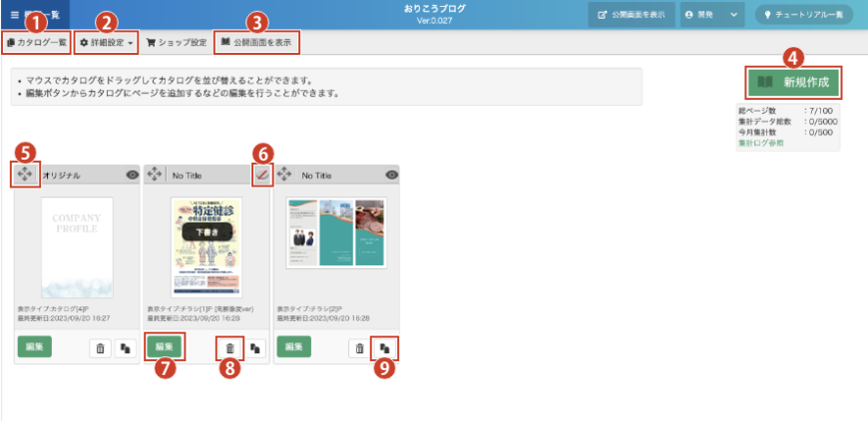This screenshot has width=868, height=421.
Task: Click 編集 button on the 特定健診 flyer card
Action: point(165,346)
